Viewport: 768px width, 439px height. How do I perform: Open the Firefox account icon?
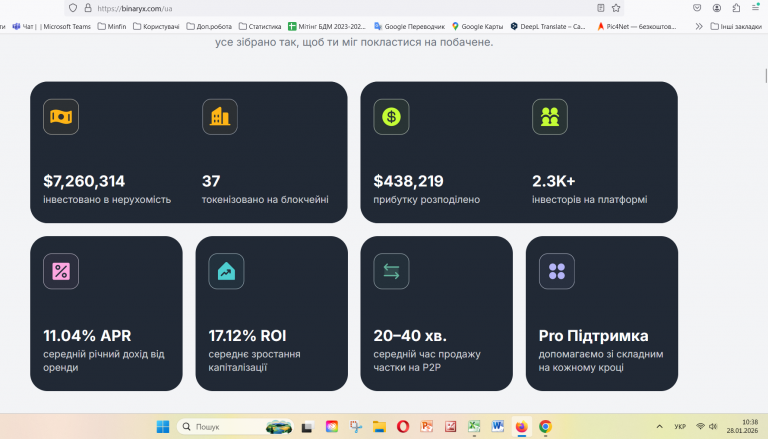(717, 8)
